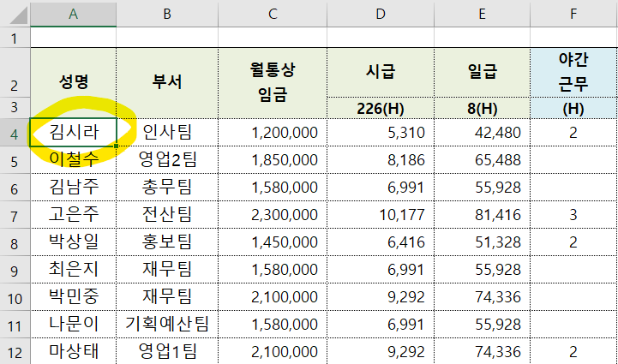Image resolution: width=618 pixels, height=364 pixels.
Task: Select row 4 header
Action: [15, 133]
